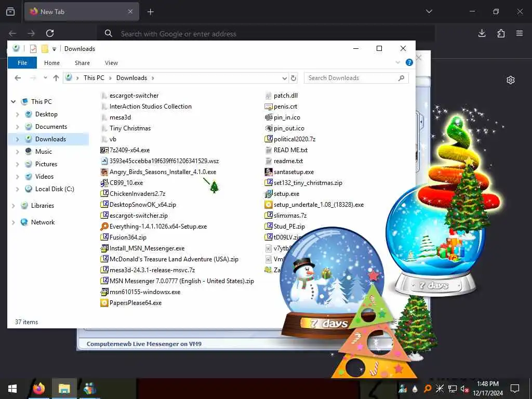Click volume muted icon in tray

click(x=464, y=389)
